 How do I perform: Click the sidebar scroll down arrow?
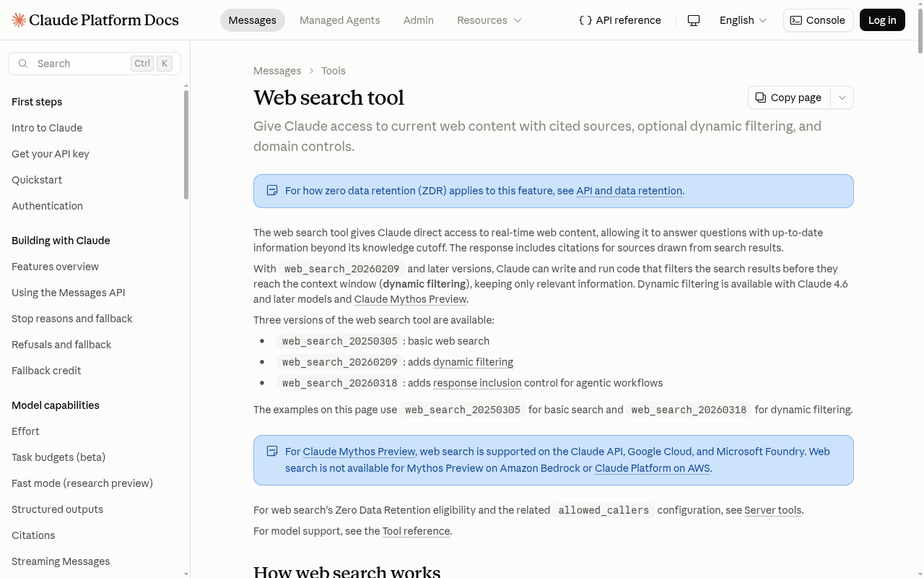[x=186, y=574]
